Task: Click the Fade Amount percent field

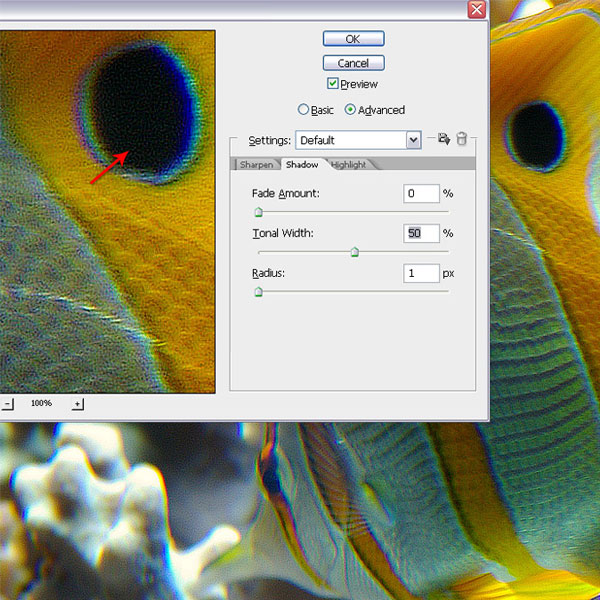Action: click(421, 193)
